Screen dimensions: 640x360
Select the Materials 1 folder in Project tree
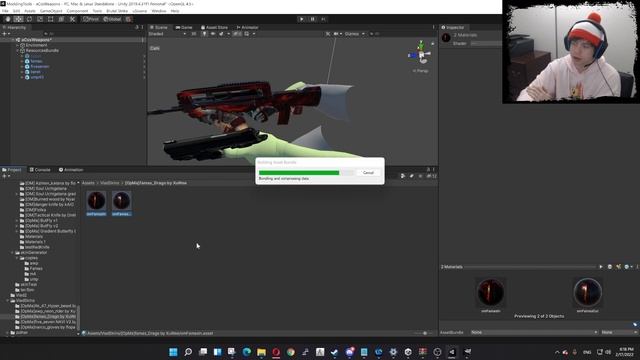click(x=35, y=242)
